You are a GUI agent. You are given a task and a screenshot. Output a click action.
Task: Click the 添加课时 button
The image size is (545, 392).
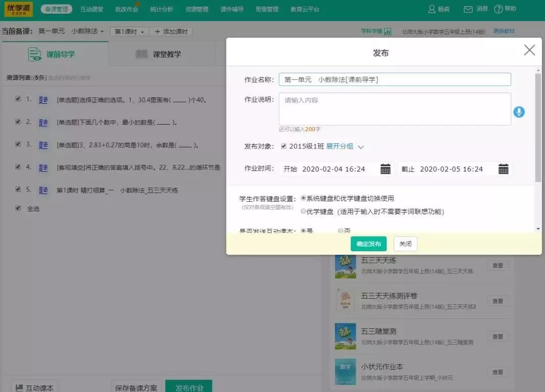pos(171,32)
